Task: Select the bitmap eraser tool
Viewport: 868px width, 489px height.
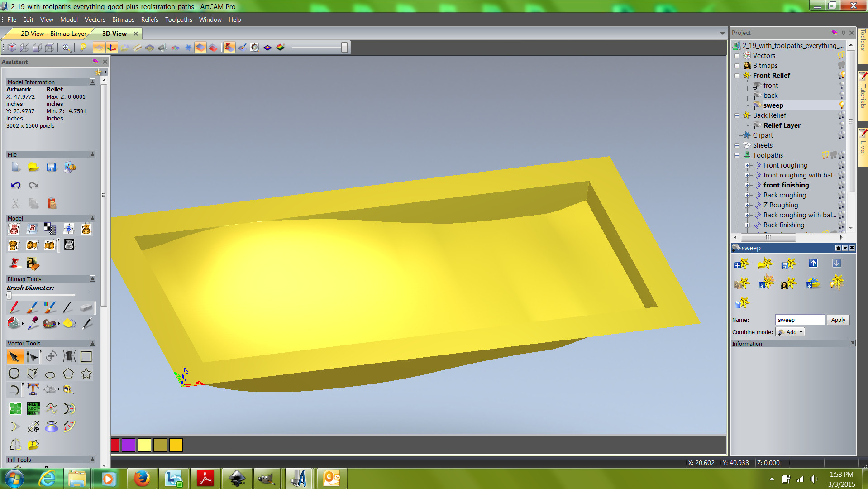Action: (86, 307)
